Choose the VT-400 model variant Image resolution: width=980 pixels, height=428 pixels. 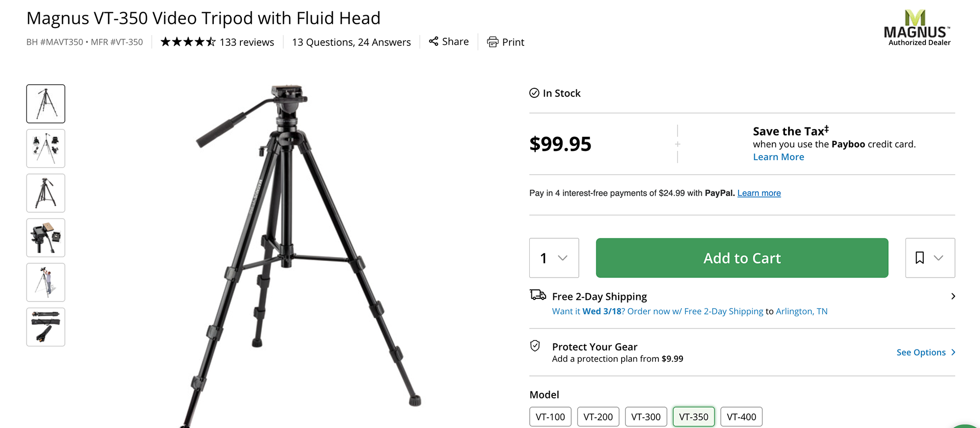point(741,416)
